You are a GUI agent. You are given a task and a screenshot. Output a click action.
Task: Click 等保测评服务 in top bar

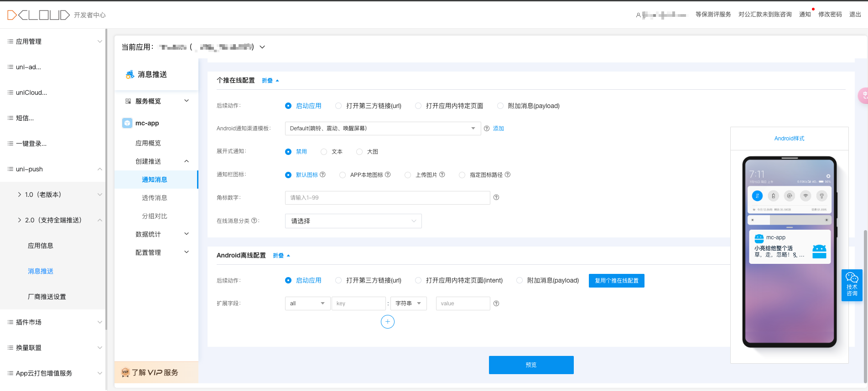[x=713, y=15]
